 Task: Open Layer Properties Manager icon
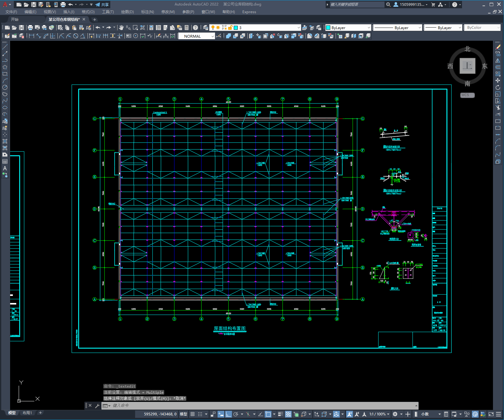click(206, 28)
